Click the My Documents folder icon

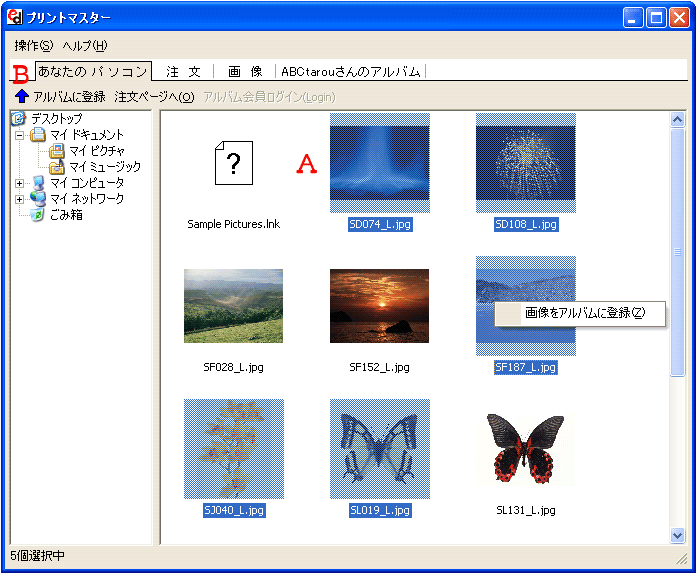(x=38, y=135)
